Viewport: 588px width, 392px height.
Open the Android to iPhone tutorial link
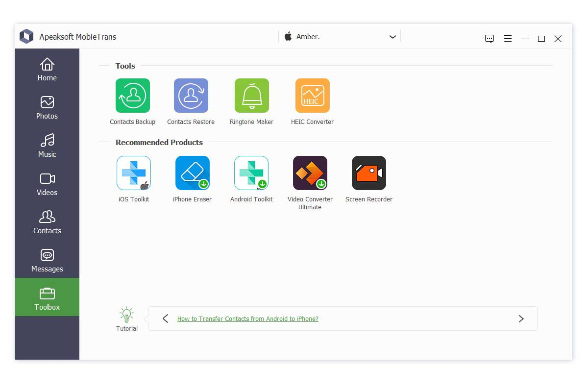247,319
